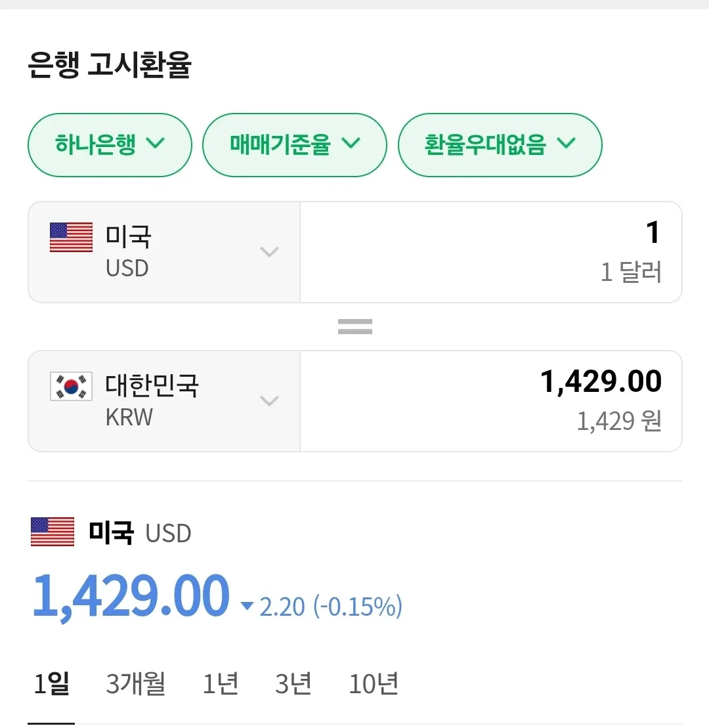The width and height of the screenshot is (709, 728).
Task: Click the South Korea flag icon
Action: [71, 387]
